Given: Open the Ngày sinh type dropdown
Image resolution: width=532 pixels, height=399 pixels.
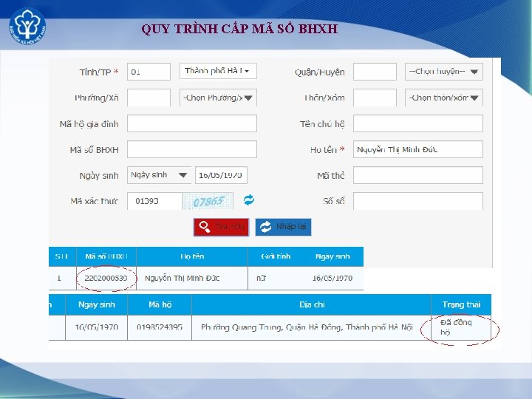Looking at the screenshot, I should 159,175.
